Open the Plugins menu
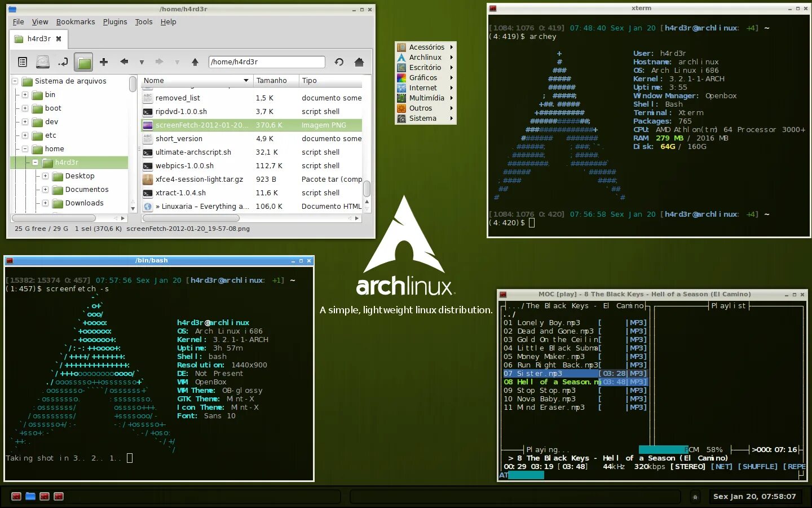812x508 pixels. tap(115, 22)
